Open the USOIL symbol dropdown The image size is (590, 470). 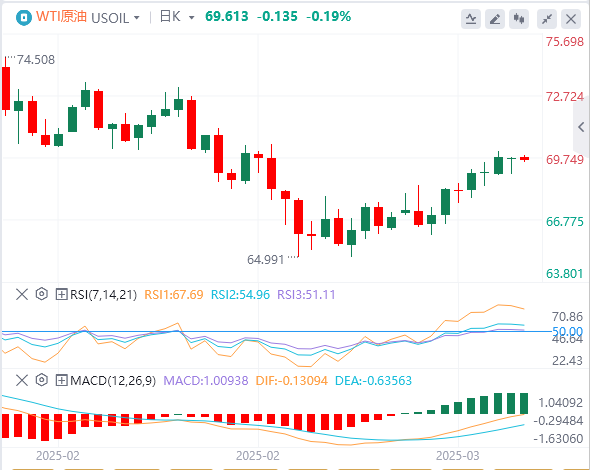pyautogui.click(x=116, y=18)
